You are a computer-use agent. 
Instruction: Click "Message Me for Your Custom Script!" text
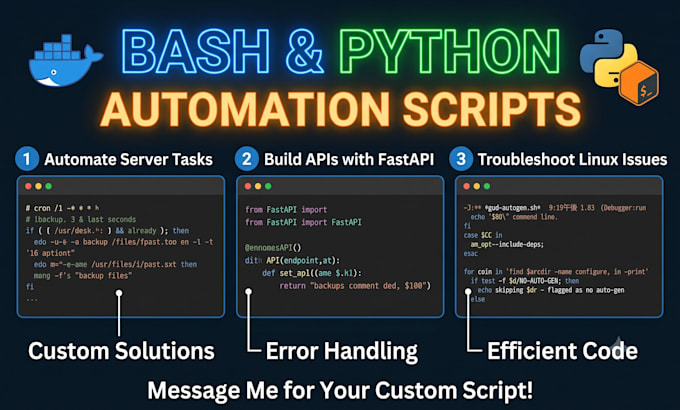(340, 390)
